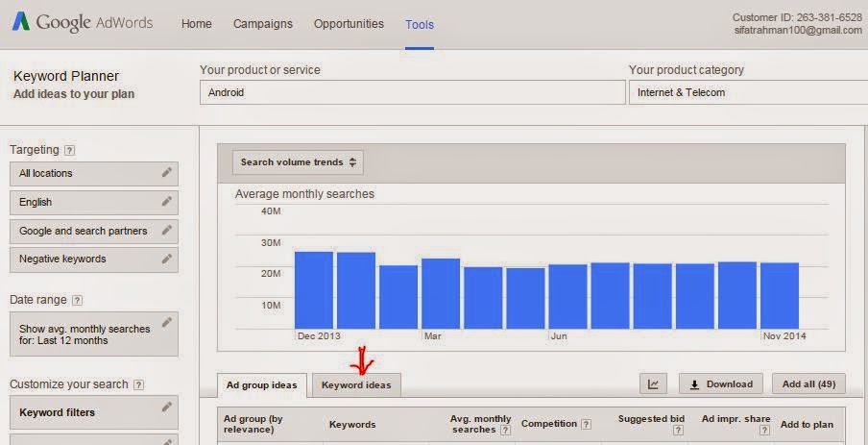Click the account email sifatrahman100@gmail.com
Image resolution: width=868 pixels, height=445 pixels.
798,31
